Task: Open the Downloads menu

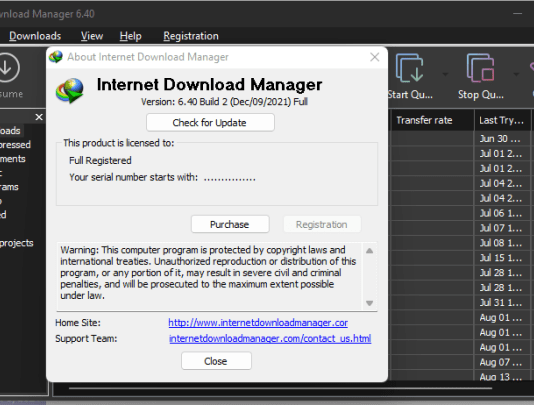Action: tap(35, 36)
